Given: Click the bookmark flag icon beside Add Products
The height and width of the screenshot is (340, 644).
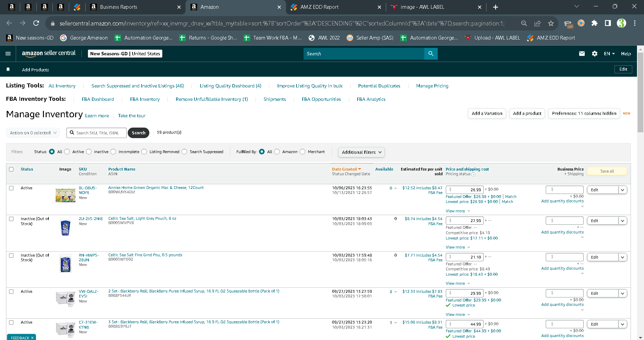Looking at the screenshot, I should pyautogui.click(x=8, y=69).
